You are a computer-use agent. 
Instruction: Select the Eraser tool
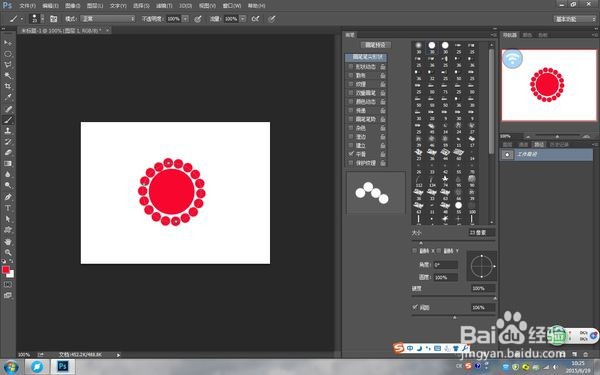(8, 152)
